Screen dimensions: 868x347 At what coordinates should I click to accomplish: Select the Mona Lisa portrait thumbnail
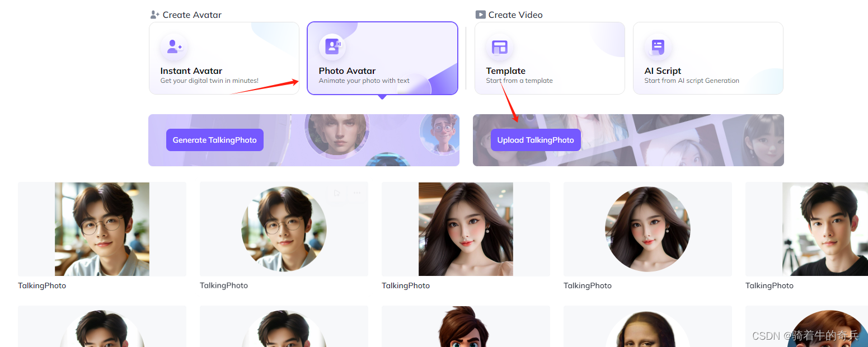point(648,328)
